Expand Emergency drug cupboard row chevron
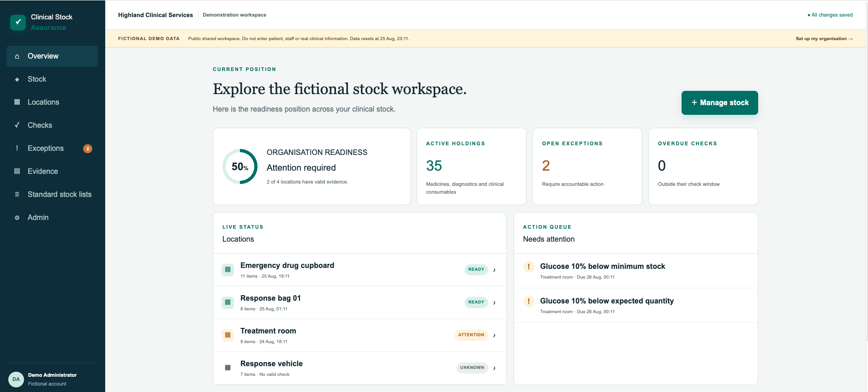The width and height of the screenshot is (868, 392). pyautogui.click(x=494, y=270)
